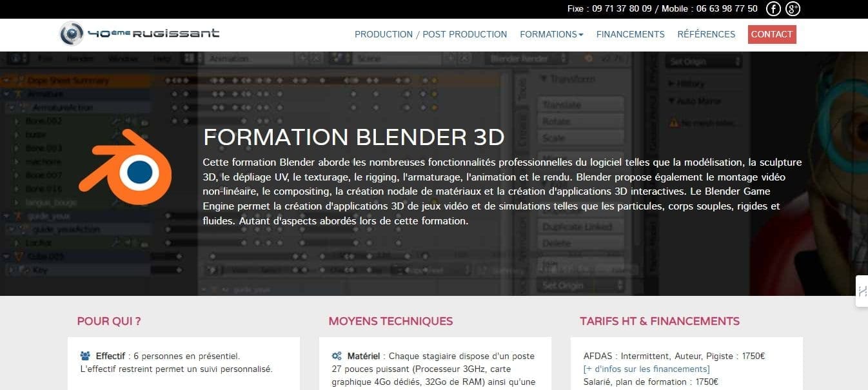The width and height of the screenshot is (868, 390).
Task: Click 'Salarié, plan de formation : 1750€' line
Action: coord(649,382)
